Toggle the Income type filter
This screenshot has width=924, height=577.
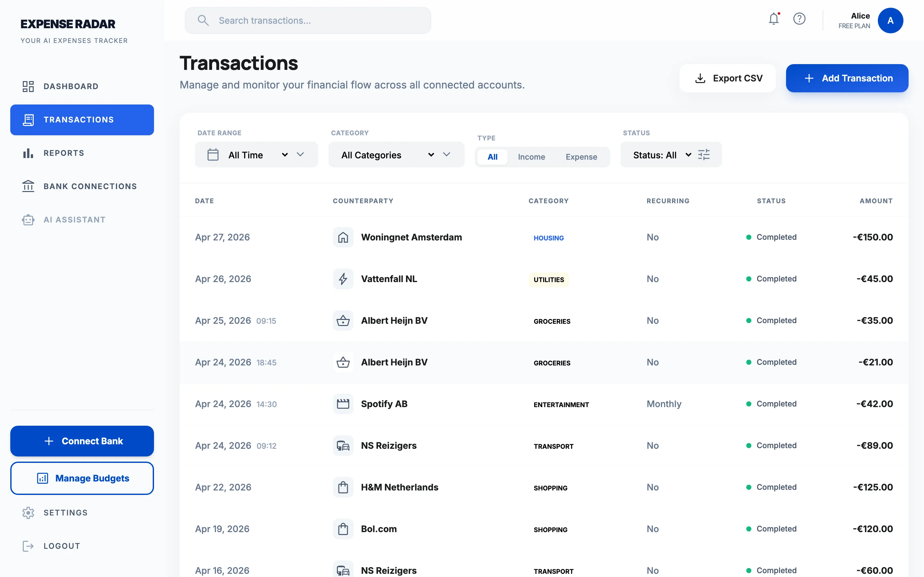(x=532, y=156)
